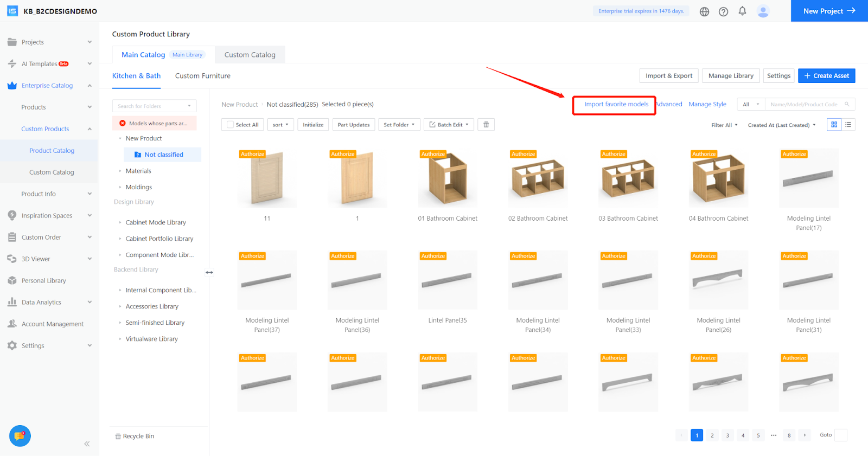
Task: Switch to the Main Catalog tab
Action: pos(163,55)
